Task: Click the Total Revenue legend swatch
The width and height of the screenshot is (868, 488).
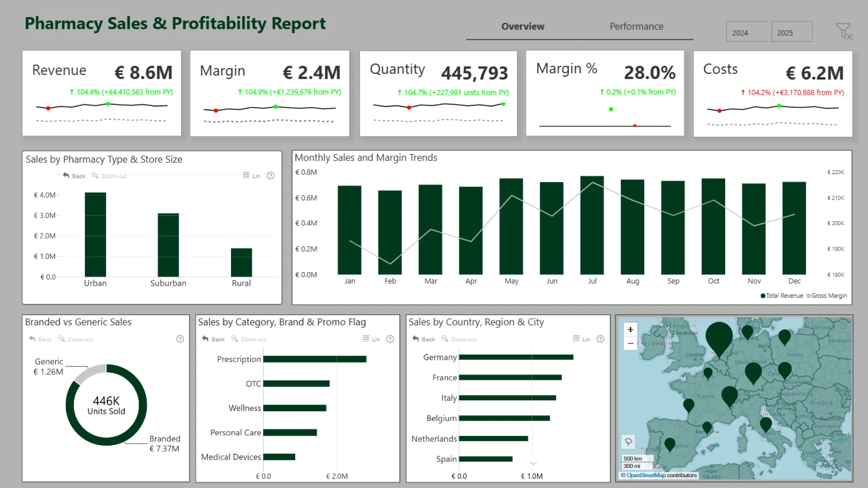Action: coord(763,296)
